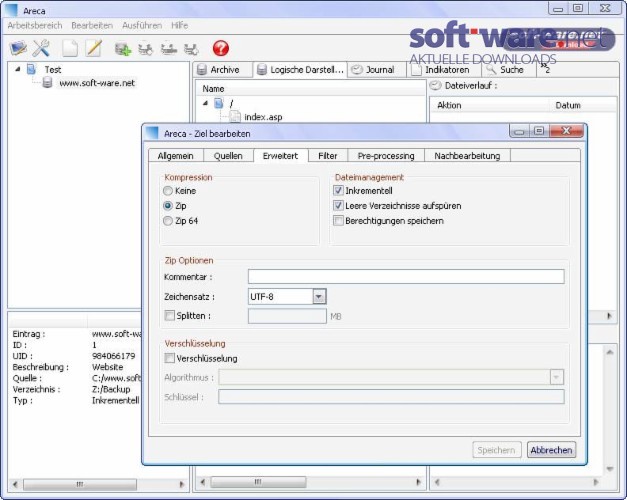
Task: Click the right log pane scroll-down arrow
Action: click(609, 468)
